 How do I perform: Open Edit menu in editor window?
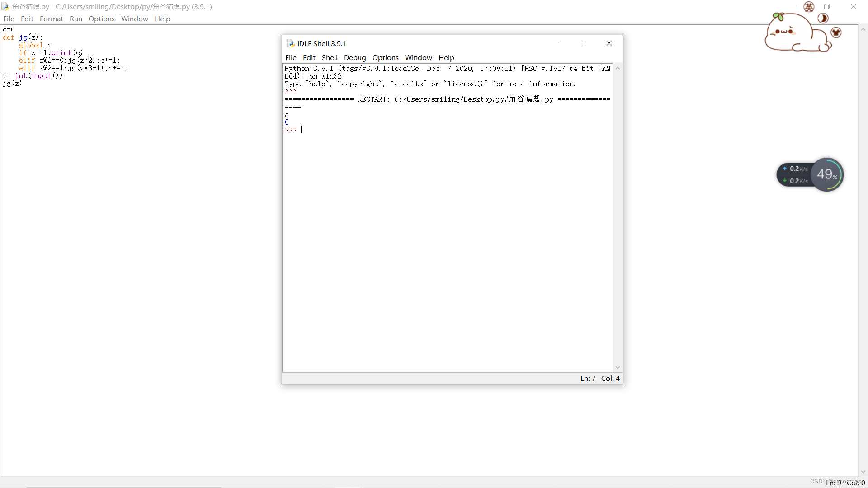[27, 19]
